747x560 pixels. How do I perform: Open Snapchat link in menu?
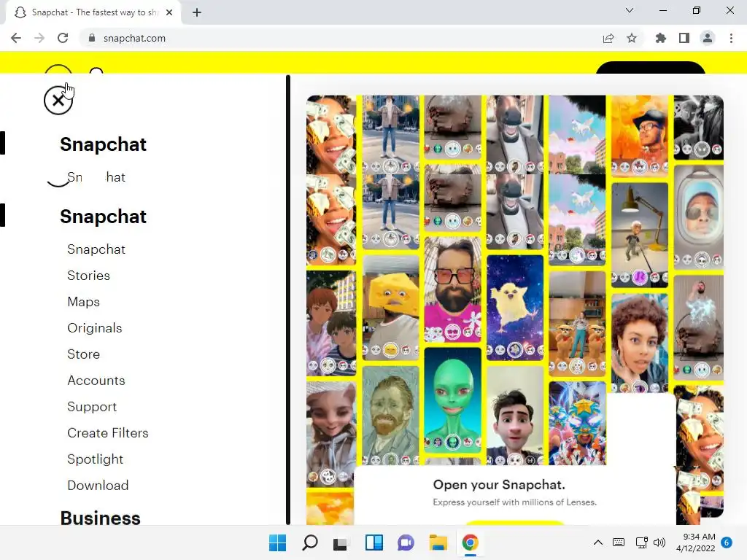click(96, 249)
